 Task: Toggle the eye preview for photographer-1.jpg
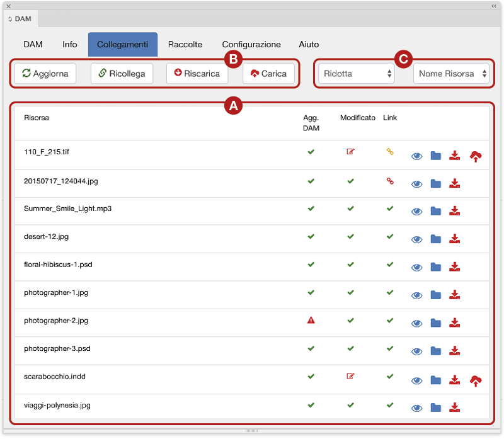tap(416, 295)
